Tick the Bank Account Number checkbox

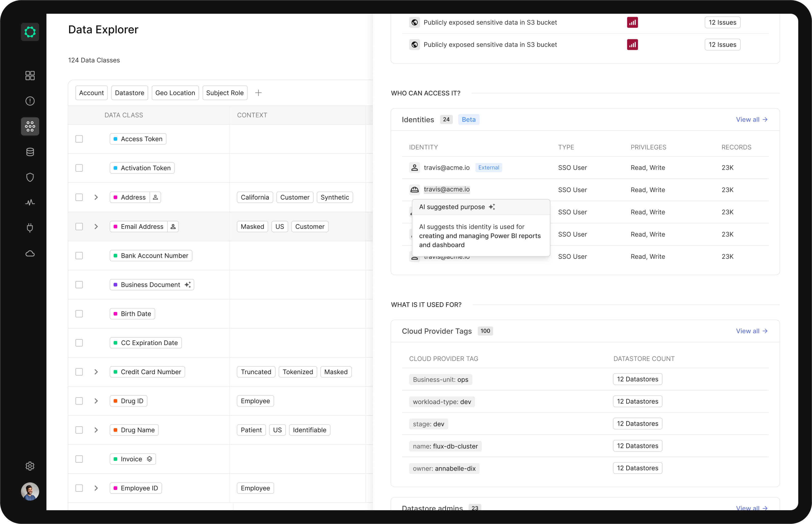(x=79, y=256)
